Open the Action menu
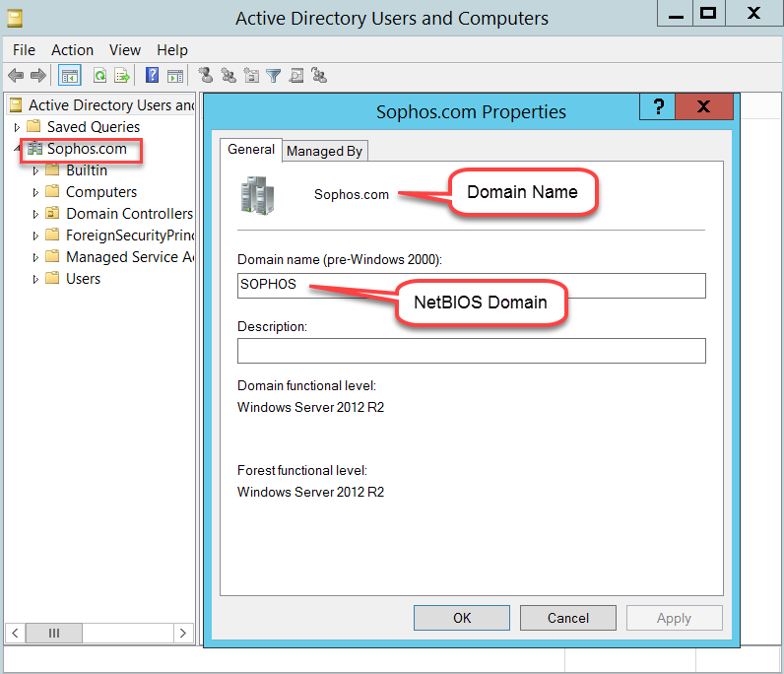Image resolution: width=784 pixels, height=674 pixels. (73, 50)
